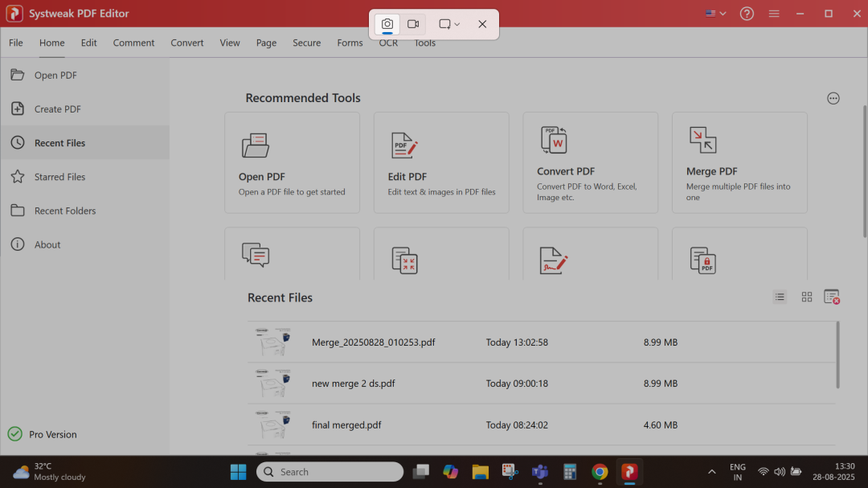The height and width of the screenshot is (488, 868).
Task: Select Recent Folders label in sidebar
Action: coord(65,211)
